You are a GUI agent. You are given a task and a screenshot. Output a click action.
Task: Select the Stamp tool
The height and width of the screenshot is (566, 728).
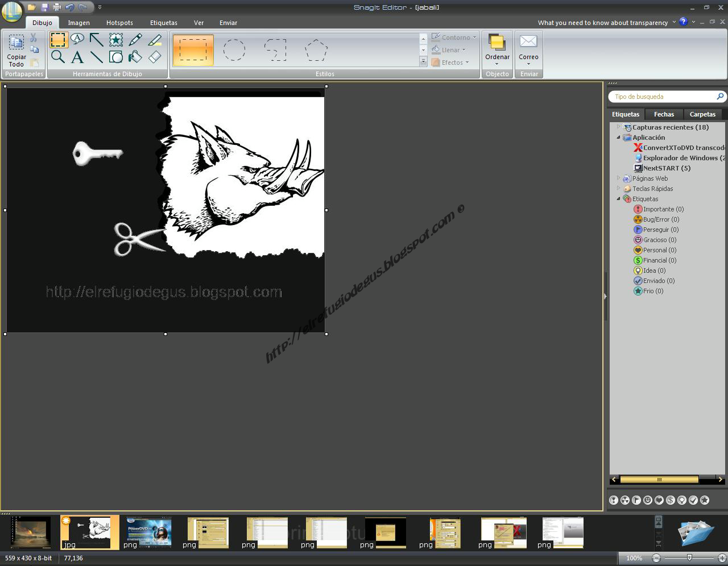116,39
